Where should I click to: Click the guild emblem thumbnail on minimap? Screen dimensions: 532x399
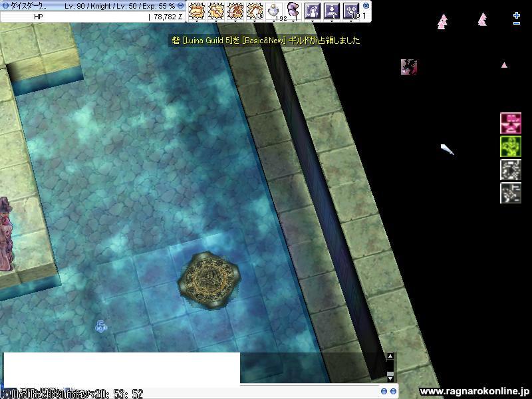click(x=409, y=67)
